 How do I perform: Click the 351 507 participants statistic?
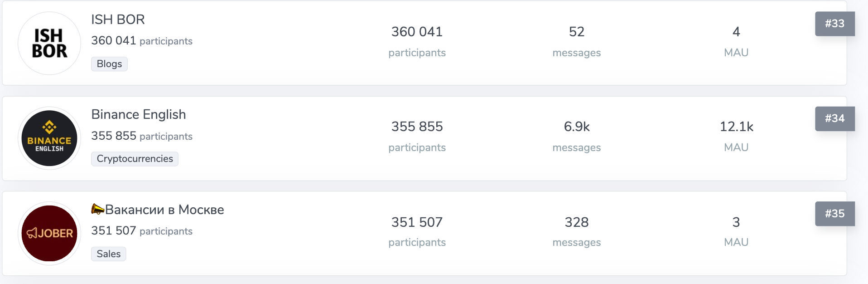click(x=417, y=232)
